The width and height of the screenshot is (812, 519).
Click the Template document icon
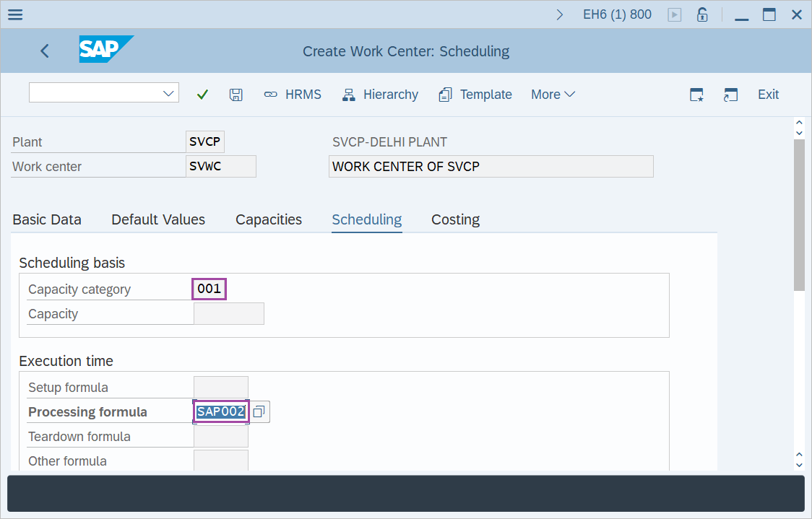[446, 94]
